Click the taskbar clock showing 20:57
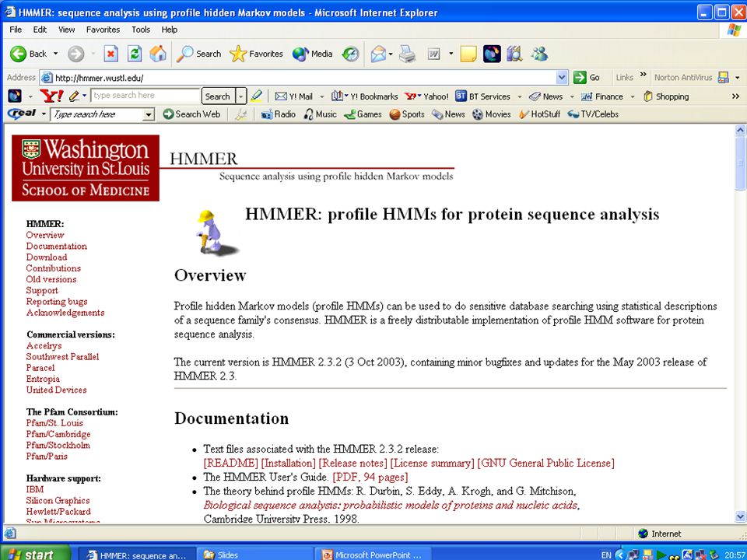 coord(735,555)
